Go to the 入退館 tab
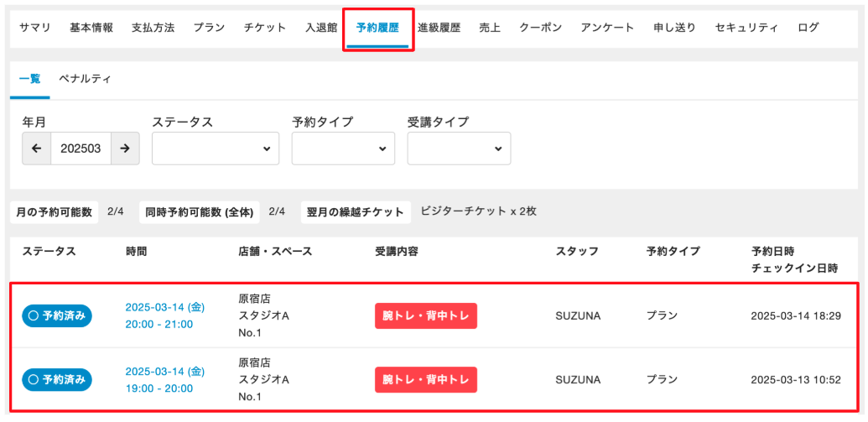The height and width of the screenshot is (422, 868). click(321, 28)
